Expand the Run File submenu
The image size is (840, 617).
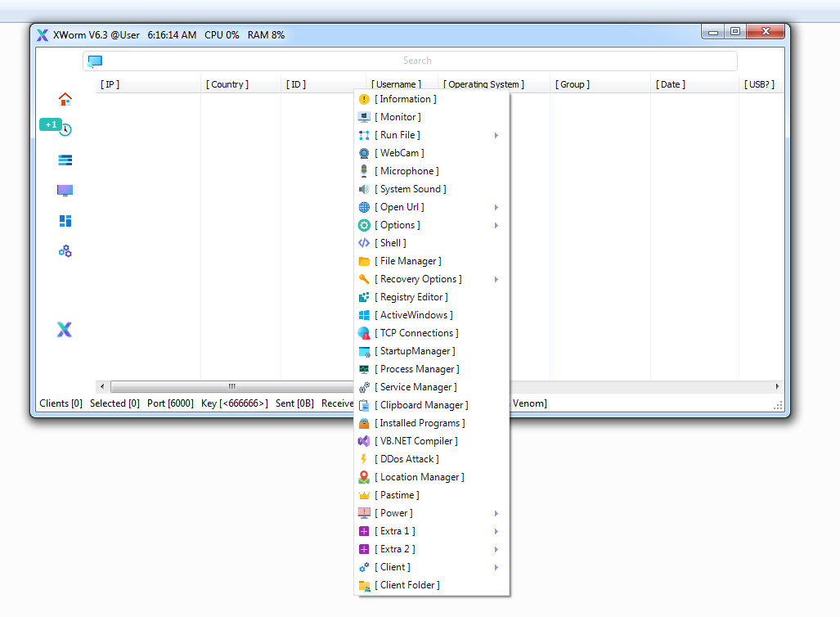pyautogui.click(x=496, y=134)
